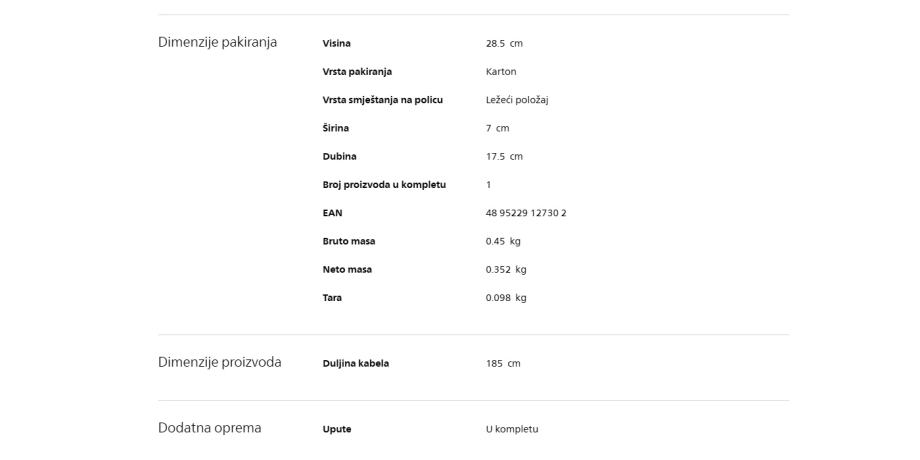This screenshot has height=460, width=920.
Task: Select the 0.352 kg net mass value
Action: point(506,270)
